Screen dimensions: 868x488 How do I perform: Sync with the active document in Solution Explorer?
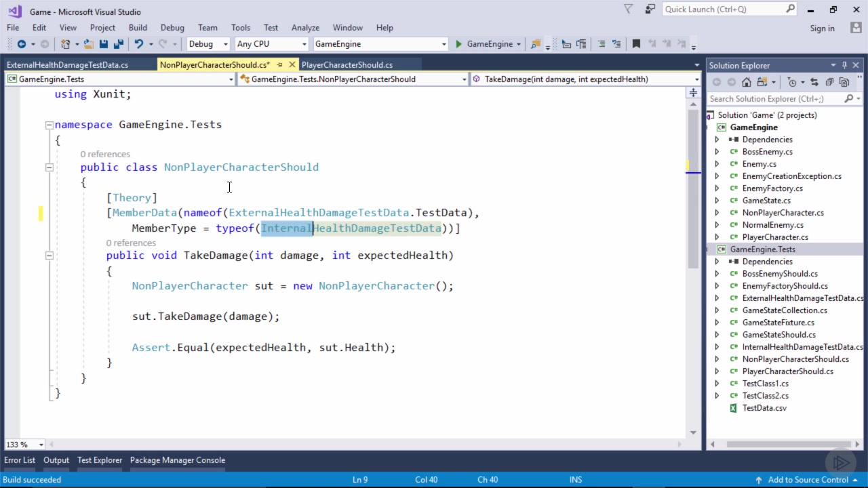click(x=815, y=82)
